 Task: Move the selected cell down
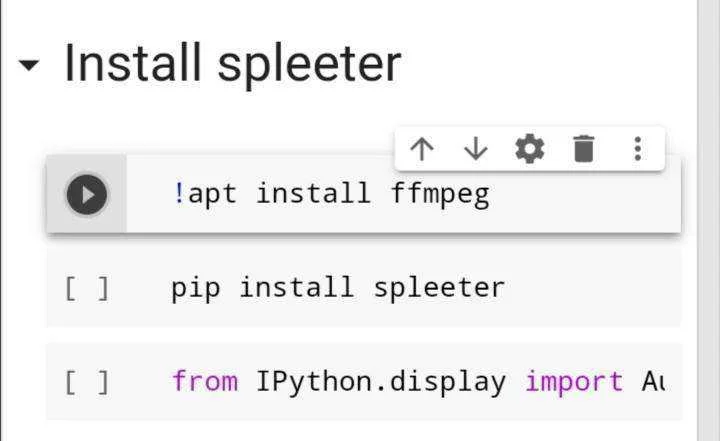coord(476,149)
